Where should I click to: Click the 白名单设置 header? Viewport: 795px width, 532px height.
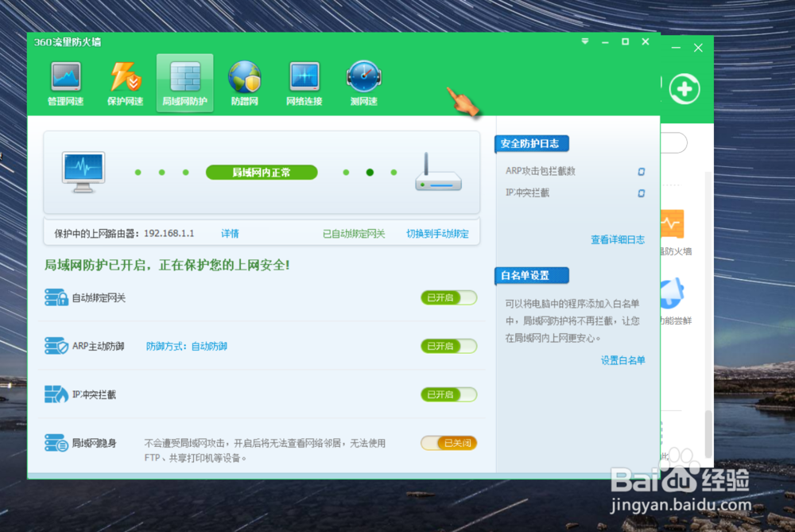click(x=531, y=275)
